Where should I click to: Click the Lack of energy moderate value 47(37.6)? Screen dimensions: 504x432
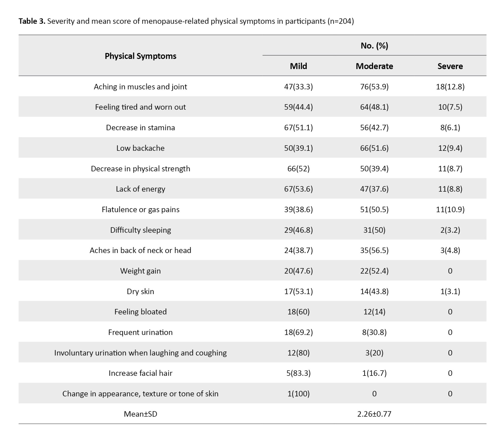[x=374, y=189]
